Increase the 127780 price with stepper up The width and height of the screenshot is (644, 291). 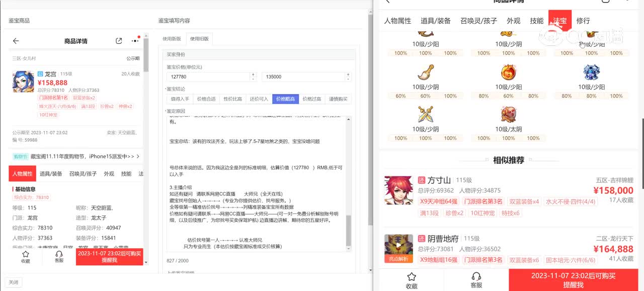(253, 75)
